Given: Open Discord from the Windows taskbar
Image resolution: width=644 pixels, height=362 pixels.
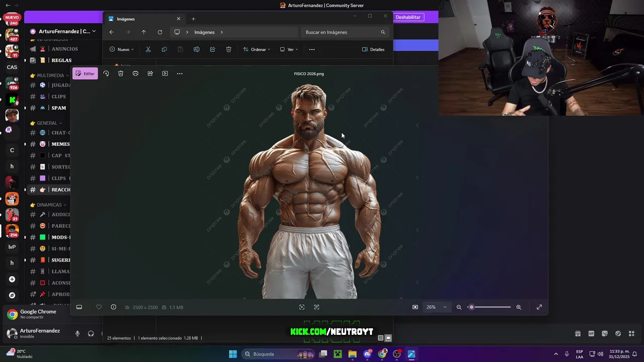Looking at the screenshot, I should click(367, 354).
